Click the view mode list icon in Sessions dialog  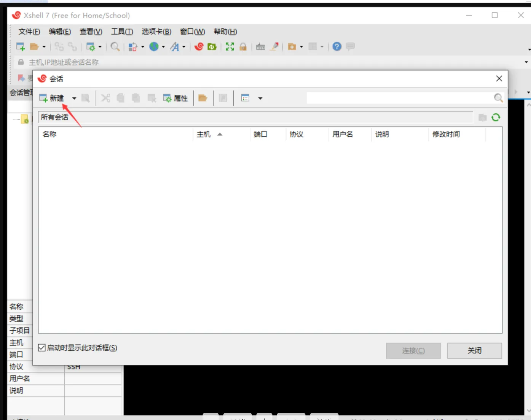(245, 99)
